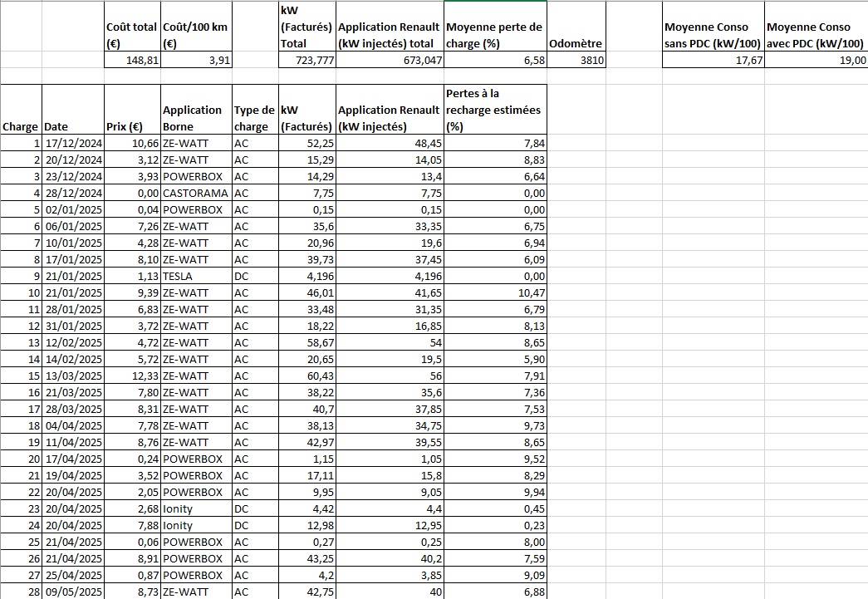Click date cell 14/02/2025

73,359
